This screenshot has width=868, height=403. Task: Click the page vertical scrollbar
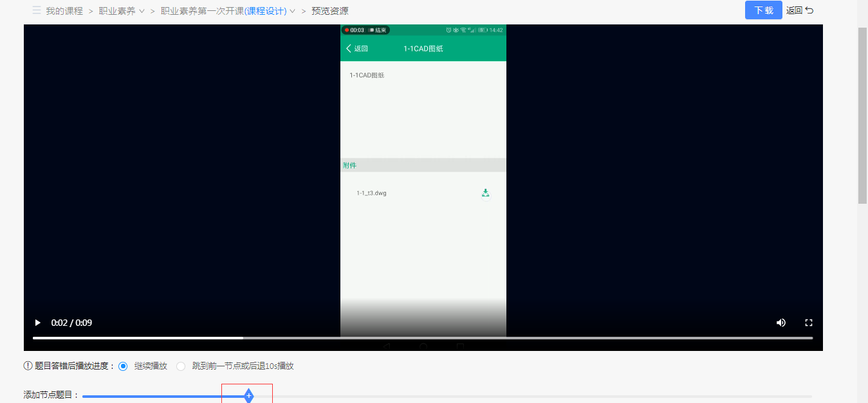click(x=863, y=116)
